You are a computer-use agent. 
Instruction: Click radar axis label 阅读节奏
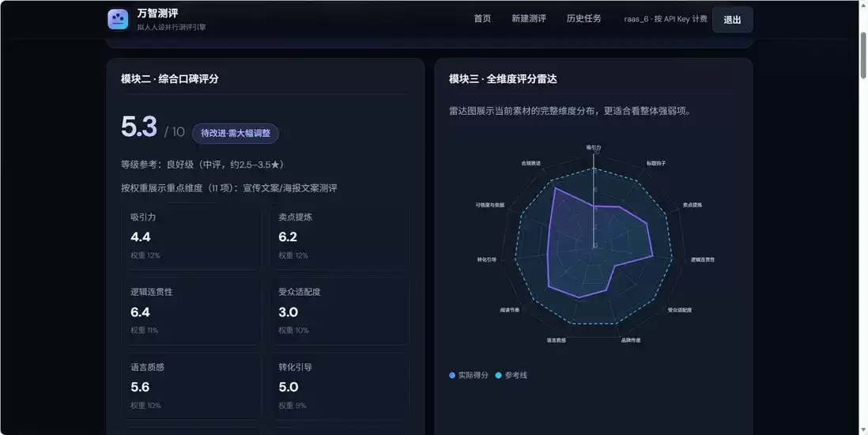point(509,310)
